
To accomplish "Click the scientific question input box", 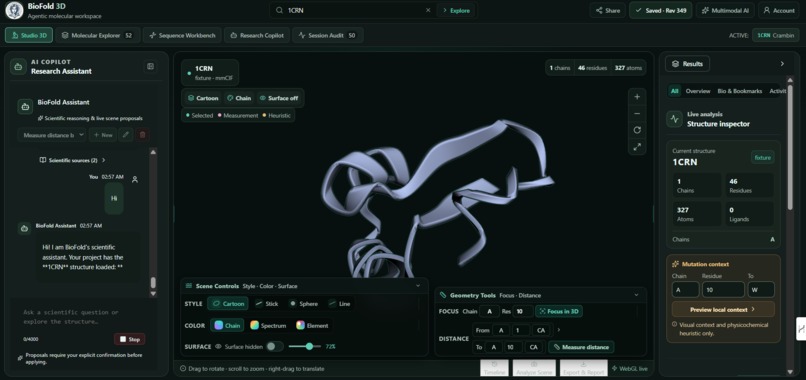I will pyautogui.click(x=83, y=317).
